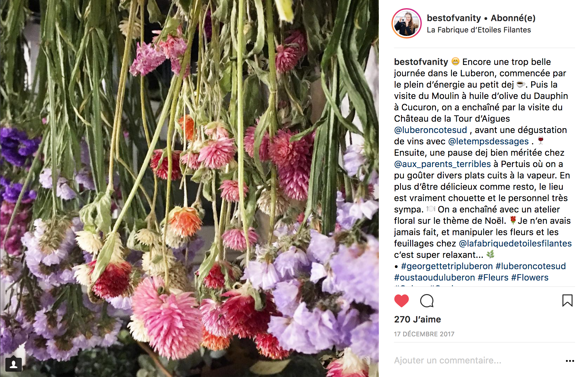Viewport: 588px width, 377px height.
Task: Browse the #Fleurs hashtag
Action: click(493, 277)
